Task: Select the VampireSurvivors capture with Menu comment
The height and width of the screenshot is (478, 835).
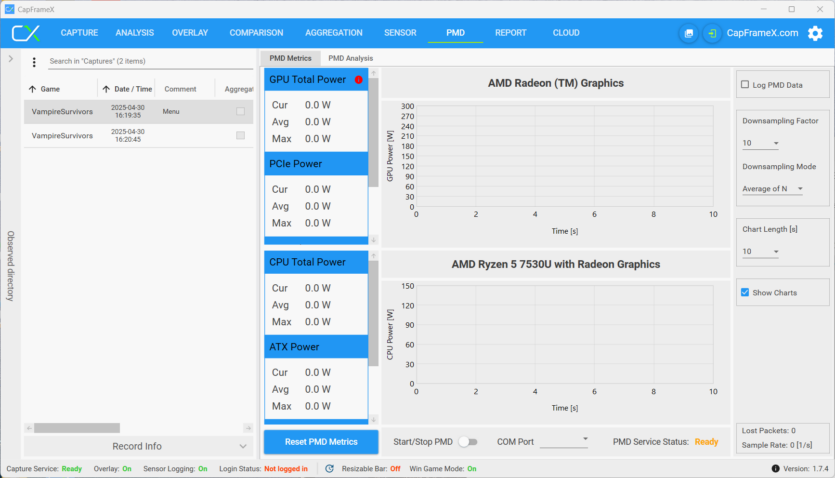Action: coord(138,111)
